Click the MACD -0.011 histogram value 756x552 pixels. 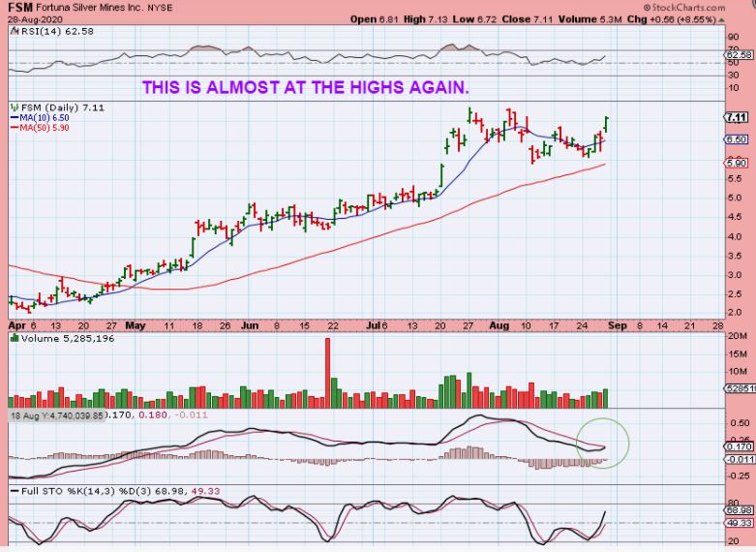click(192, 414)
